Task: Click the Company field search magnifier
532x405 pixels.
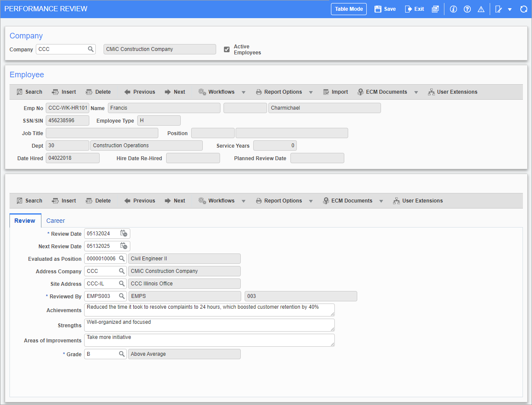Action: click(x=91, y=49)
